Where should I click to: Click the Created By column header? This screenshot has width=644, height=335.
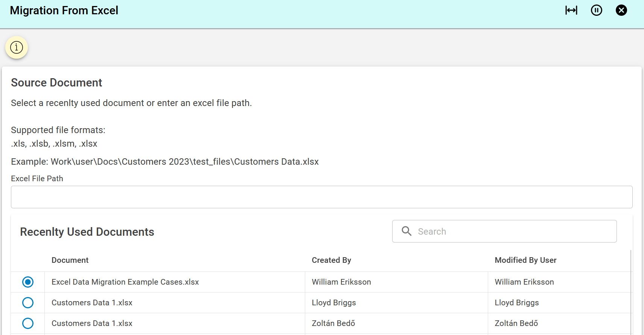(331, 260)
